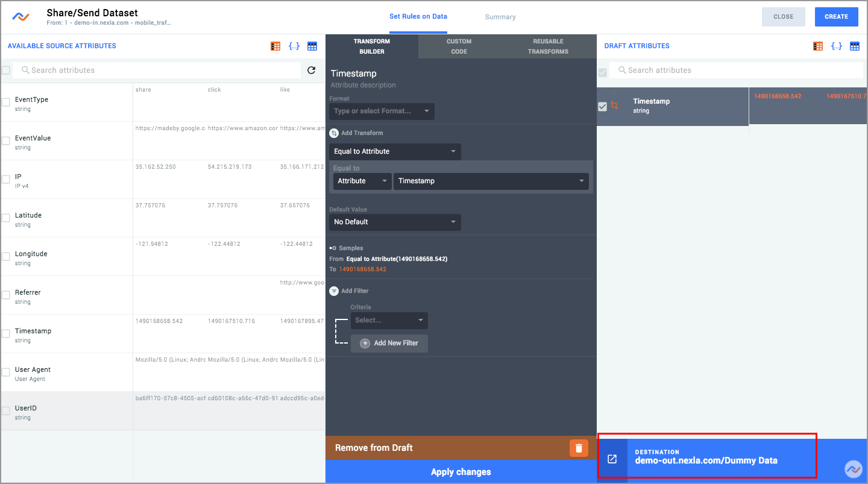This screenshot has width=868, height=484.
Task: Check the Longitude attribute checkbox
Action: [6, 257]
